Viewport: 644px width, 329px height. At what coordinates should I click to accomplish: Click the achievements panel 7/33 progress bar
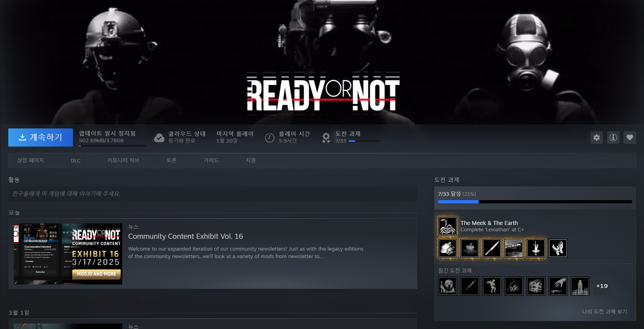coord(535,202)
